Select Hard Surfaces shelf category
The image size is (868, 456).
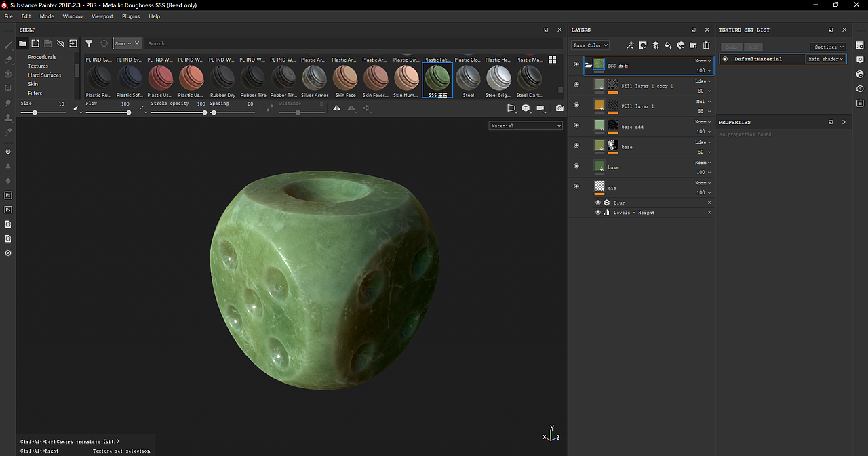point(45,75)
